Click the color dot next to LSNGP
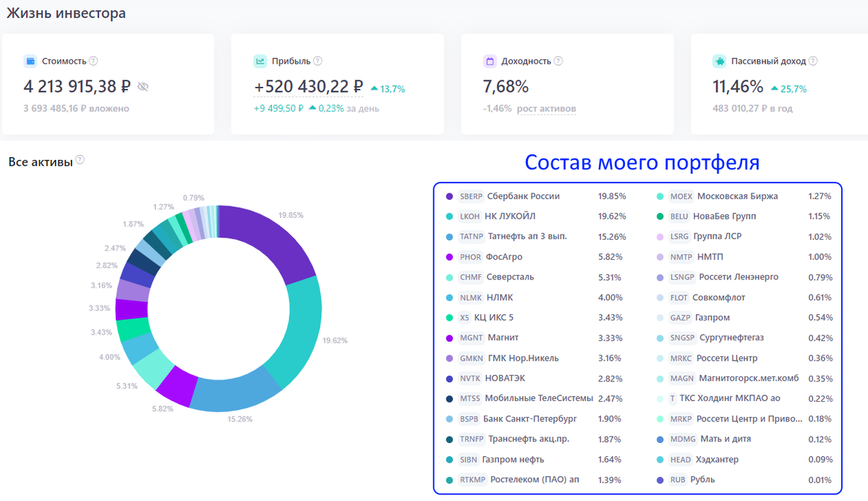The height and width of the screenshot is (501, 868). pyautogui.click(x=660, y=277)
